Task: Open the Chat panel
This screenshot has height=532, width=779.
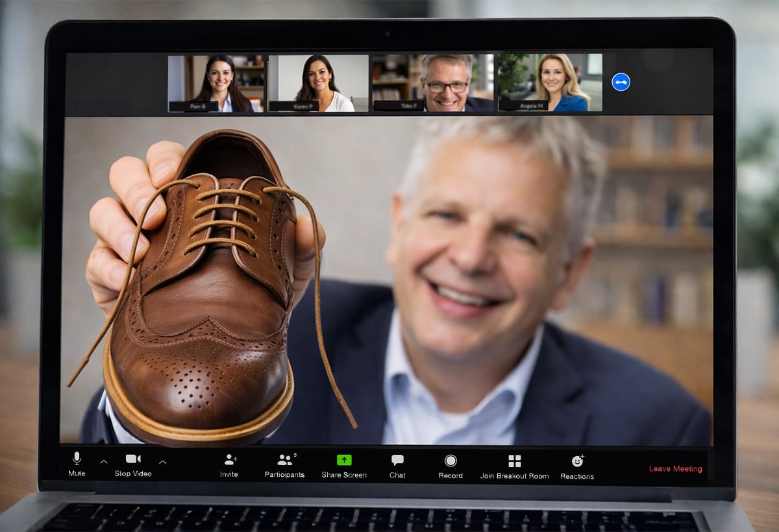Action: [397, 460]
